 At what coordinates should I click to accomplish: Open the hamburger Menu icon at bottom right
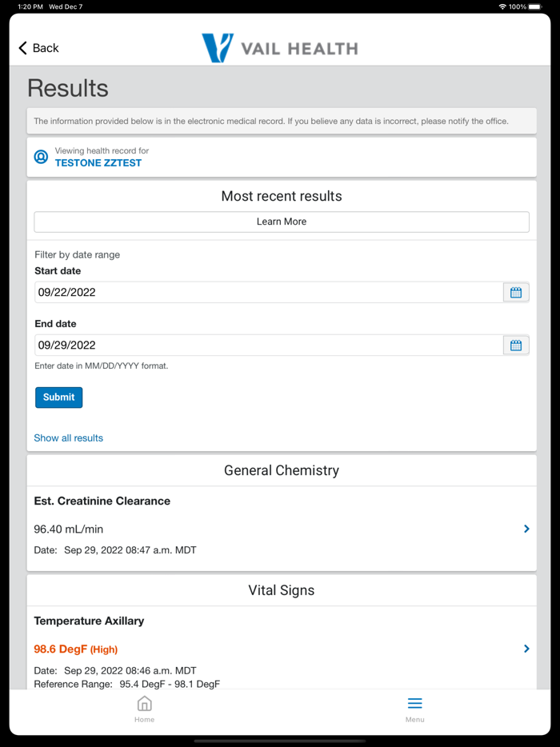pyautogui.click(x=414, y=703)
